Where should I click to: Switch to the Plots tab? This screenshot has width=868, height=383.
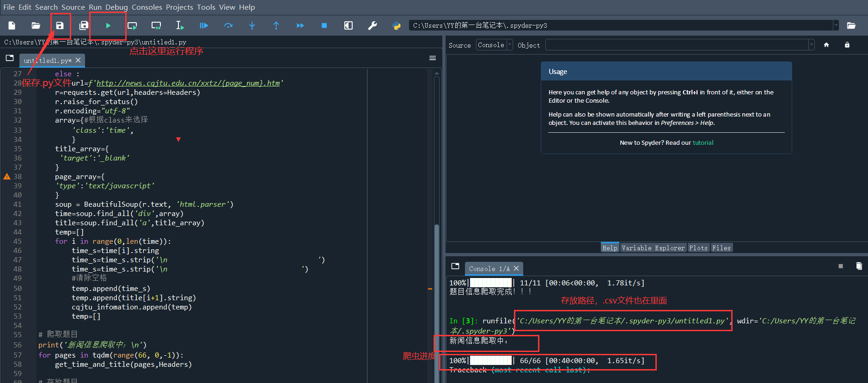698,248
